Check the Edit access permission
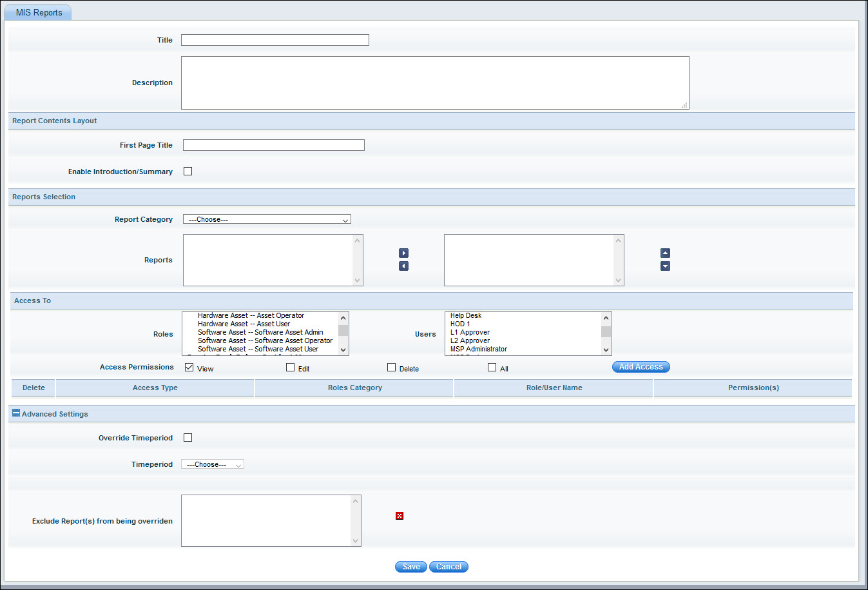868x590 pixels. (x=290, y=367)
